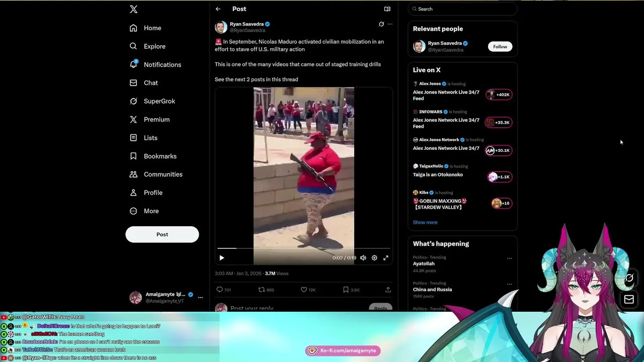Open Lists from the sidebar
Viewport: 644px width, 362px height.
pyautogui.click(x=144, y=138)
